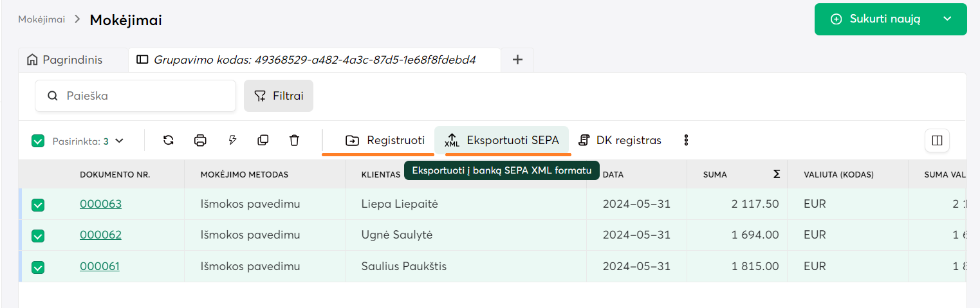
Task: Open the three-dot more actions menu
Action: tap(686, 140)
